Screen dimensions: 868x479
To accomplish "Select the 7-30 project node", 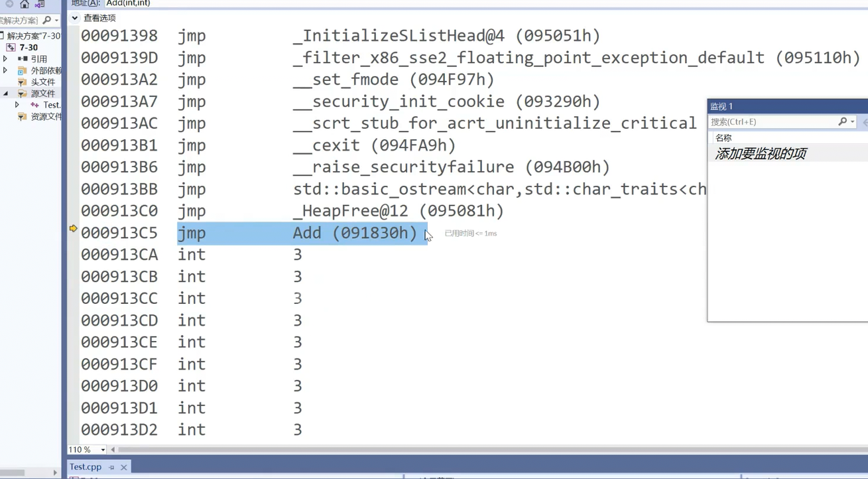I will point(29,47).
